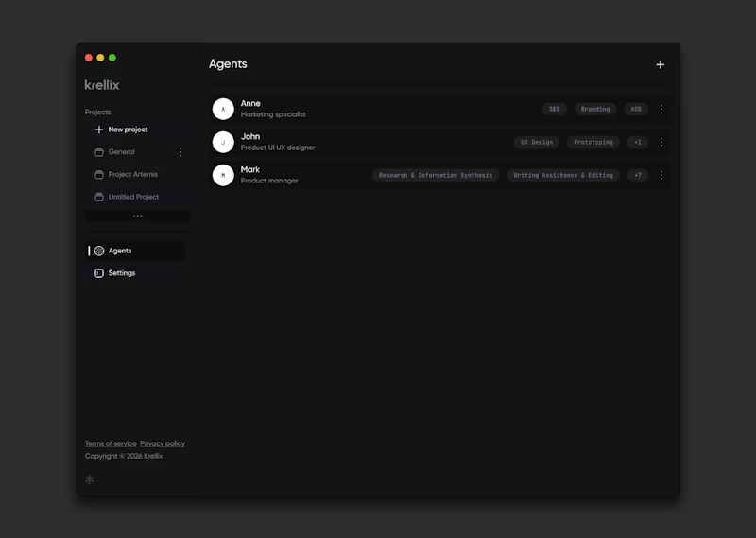756x538 pixels.
Task: Expand more projects with ellipsis bar
Action: click(137, 216)
